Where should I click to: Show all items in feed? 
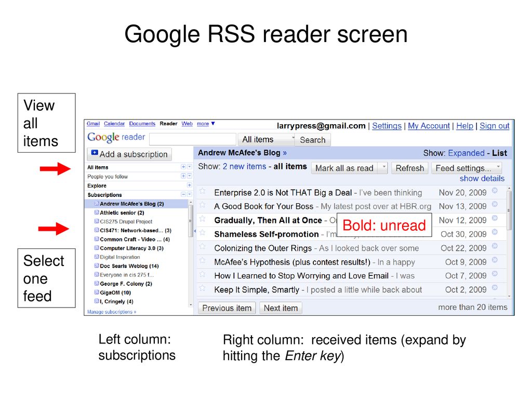(x=290, y=167)
